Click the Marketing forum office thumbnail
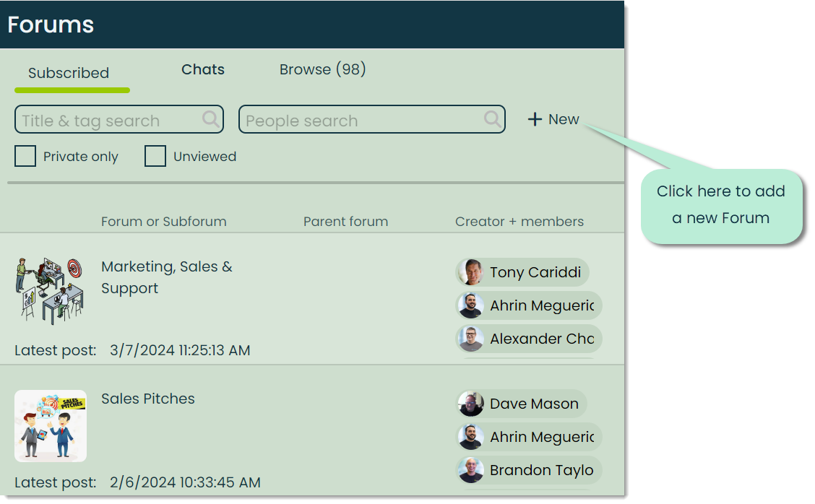 tap(49, 290)
